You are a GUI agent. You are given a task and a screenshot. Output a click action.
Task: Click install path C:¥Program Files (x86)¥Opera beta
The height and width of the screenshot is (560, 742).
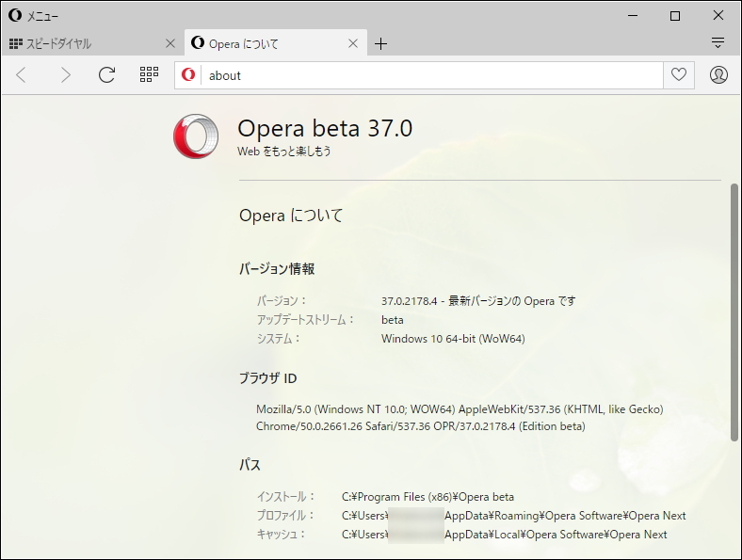click(427, 497)
